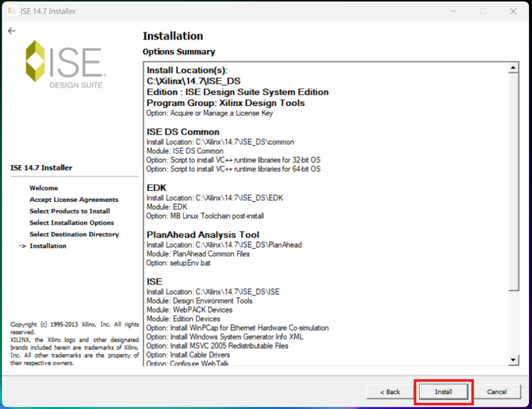Select the Select Products to Install step
Image resolution: width=532 pixels, height=409 pixels.
[x=70, y=211]
